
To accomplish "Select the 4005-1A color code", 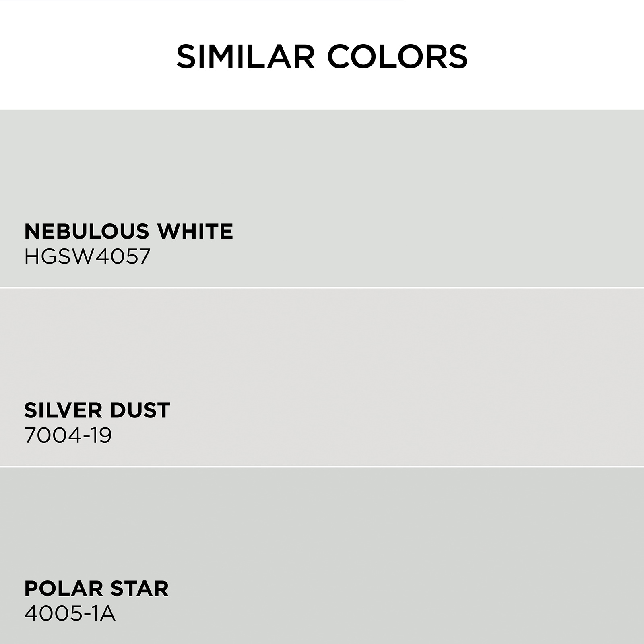I will [x=70, y=613].
